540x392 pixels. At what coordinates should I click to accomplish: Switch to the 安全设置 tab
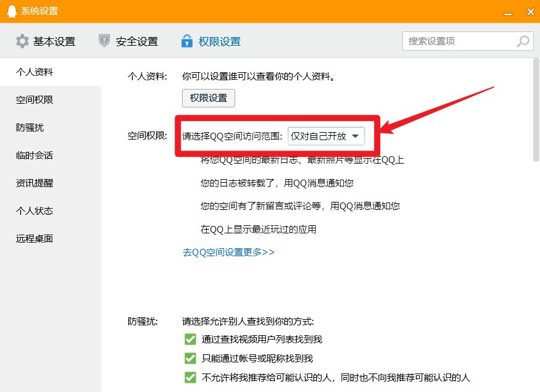[128, 41]
